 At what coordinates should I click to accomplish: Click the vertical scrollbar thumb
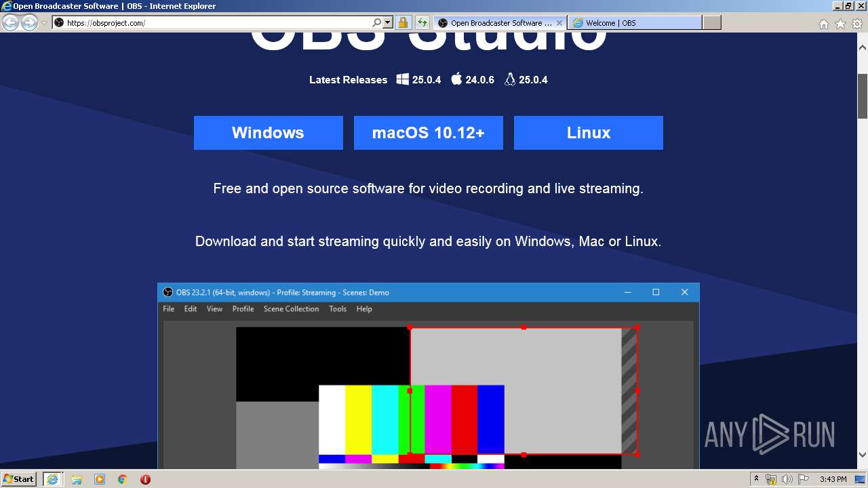[x=863, y=96]
